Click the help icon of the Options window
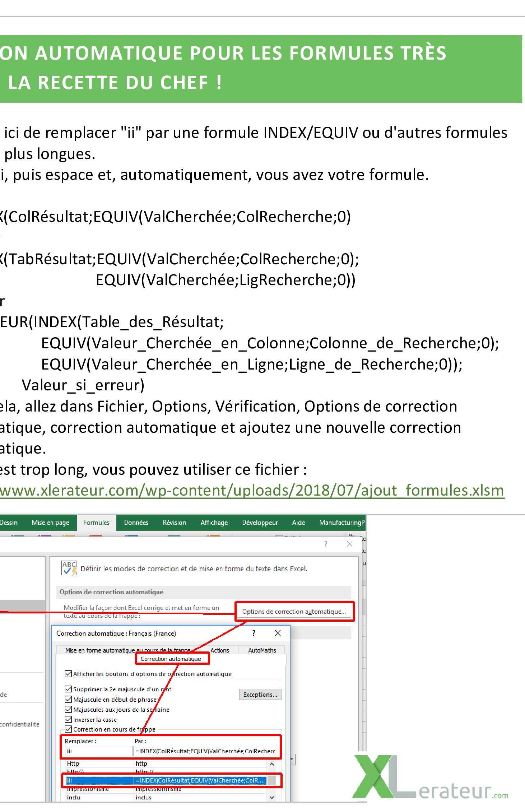The image size is (525, 812). coord(325,544)
